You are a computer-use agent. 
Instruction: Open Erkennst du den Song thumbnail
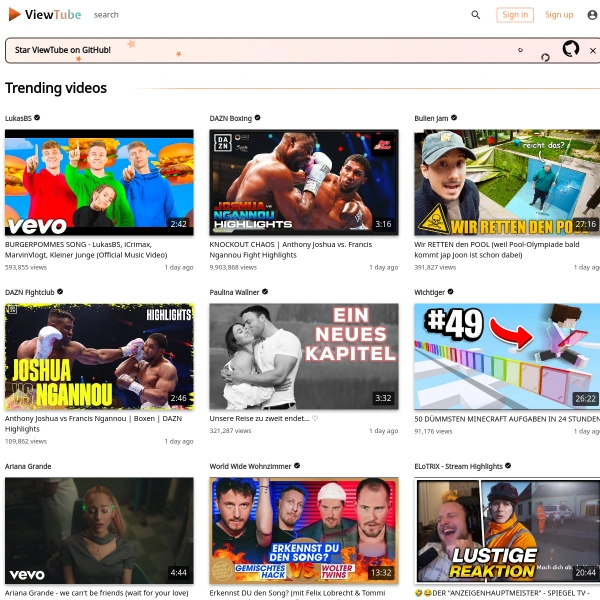coord(304,531)
